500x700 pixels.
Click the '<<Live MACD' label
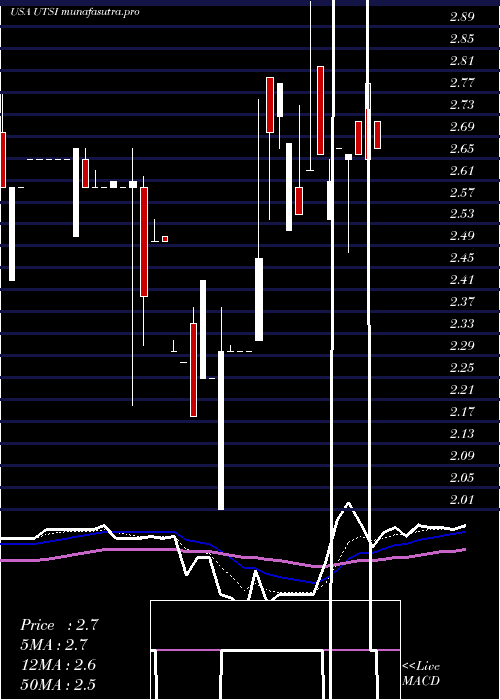tap(421, 674)
